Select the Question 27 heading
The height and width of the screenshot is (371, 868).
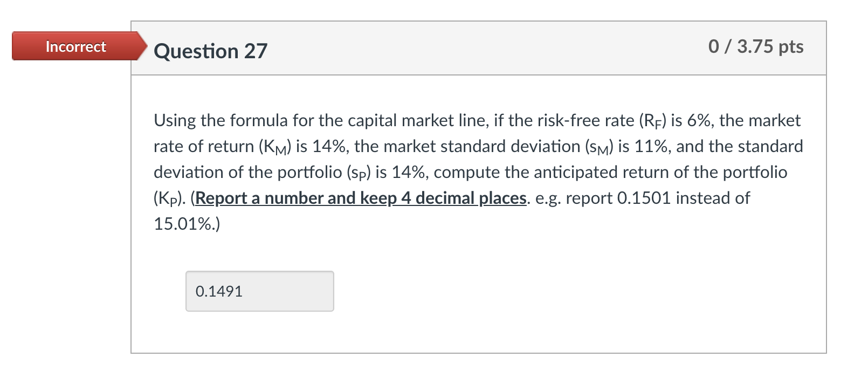coord(210,51)
